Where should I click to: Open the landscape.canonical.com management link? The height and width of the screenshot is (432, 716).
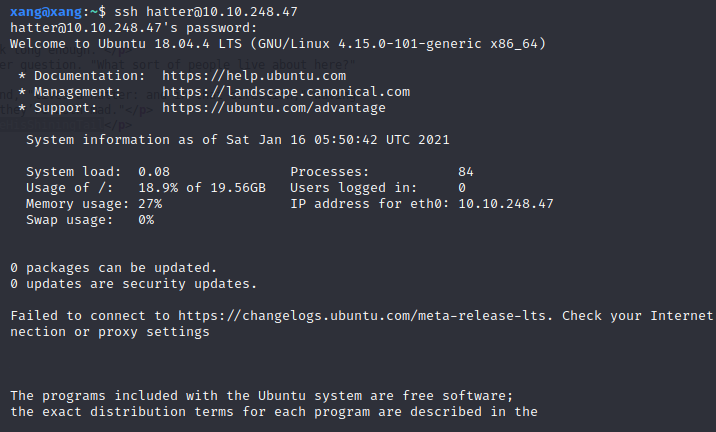point(286,92)
